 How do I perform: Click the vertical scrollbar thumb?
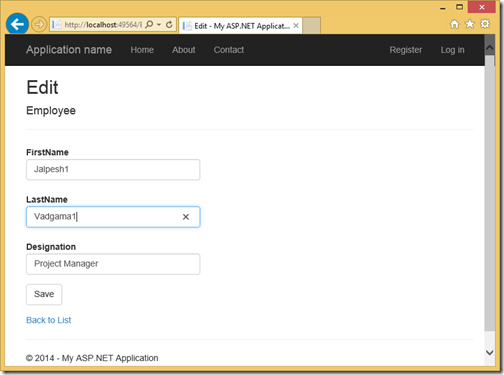[x=490, y=193]
